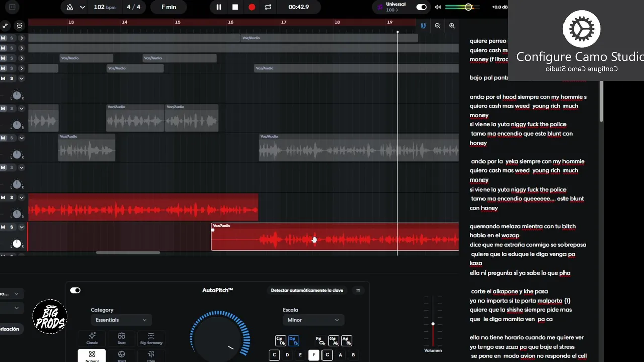Click the purple music note preset icon

pos(380,7)
